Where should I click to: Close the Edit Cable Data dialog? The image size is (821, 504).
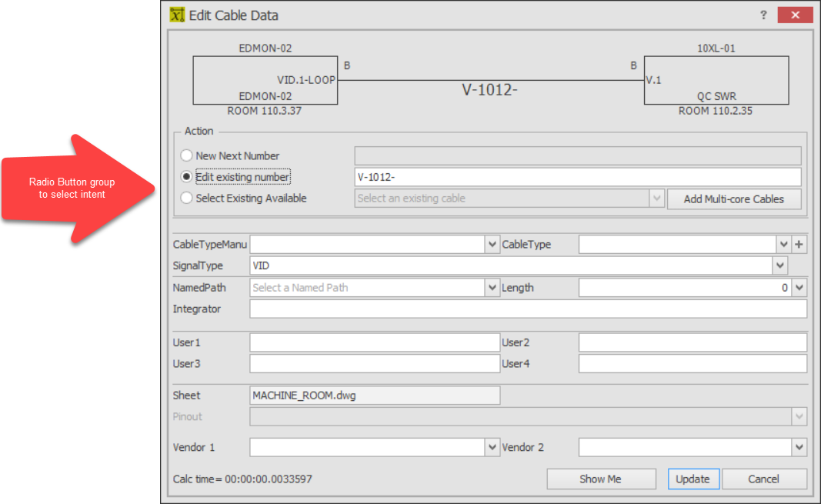795,15
